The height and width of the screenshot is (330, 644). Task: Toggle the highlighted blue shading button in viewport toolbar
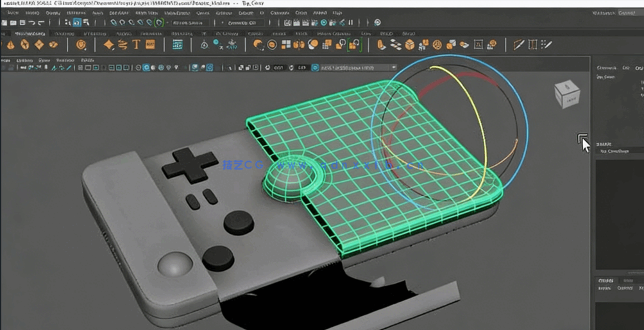pos(146,67)
